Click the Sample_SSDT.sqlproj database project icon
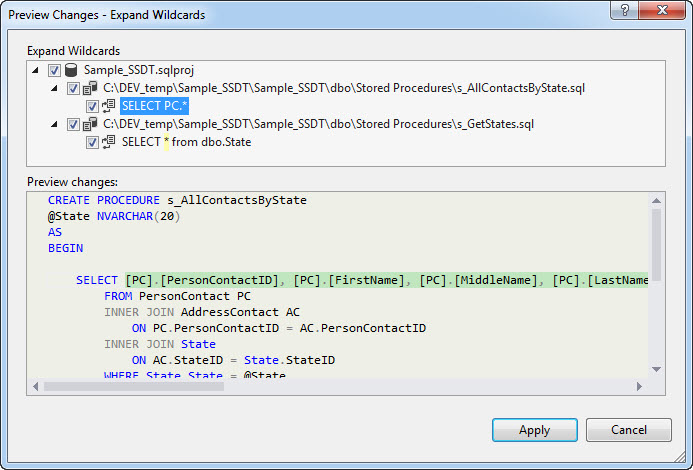 [71, 71]
